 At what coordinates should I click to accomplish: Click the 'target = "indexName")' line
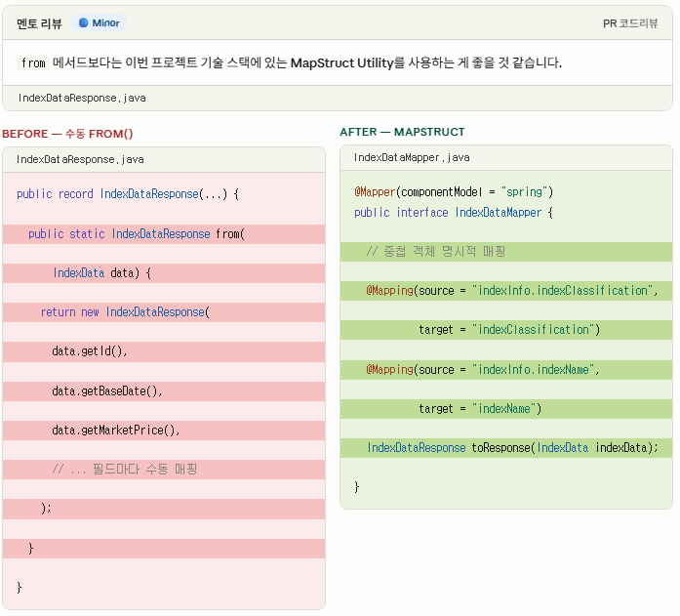coord(506,409)
